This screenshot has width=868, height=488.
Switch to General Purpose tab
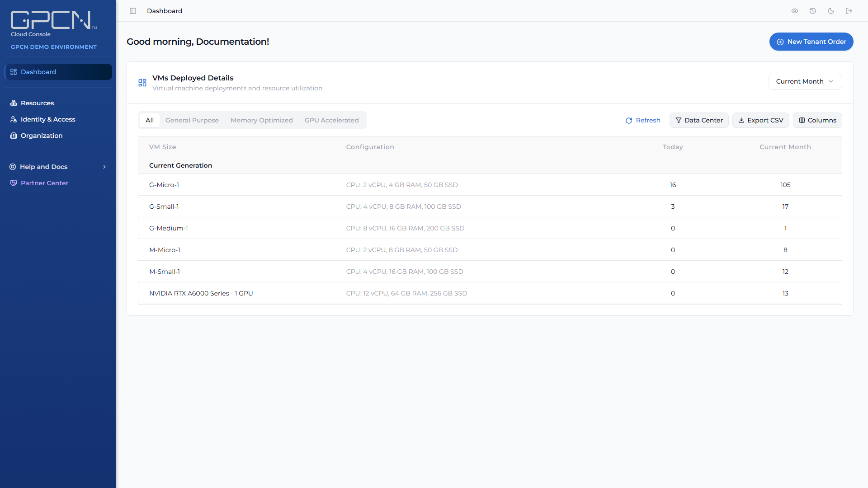pos(192,120)
